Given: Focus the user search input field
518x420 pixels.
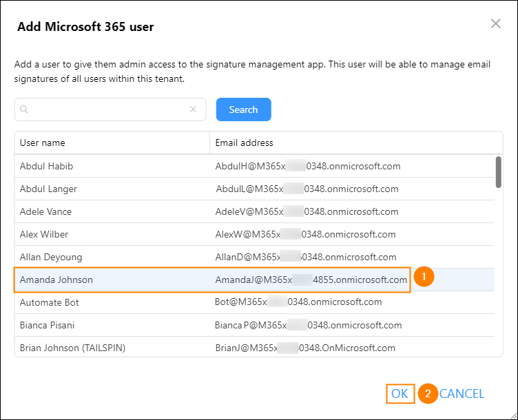Looking at the screenshot, I should coord(110,109).
